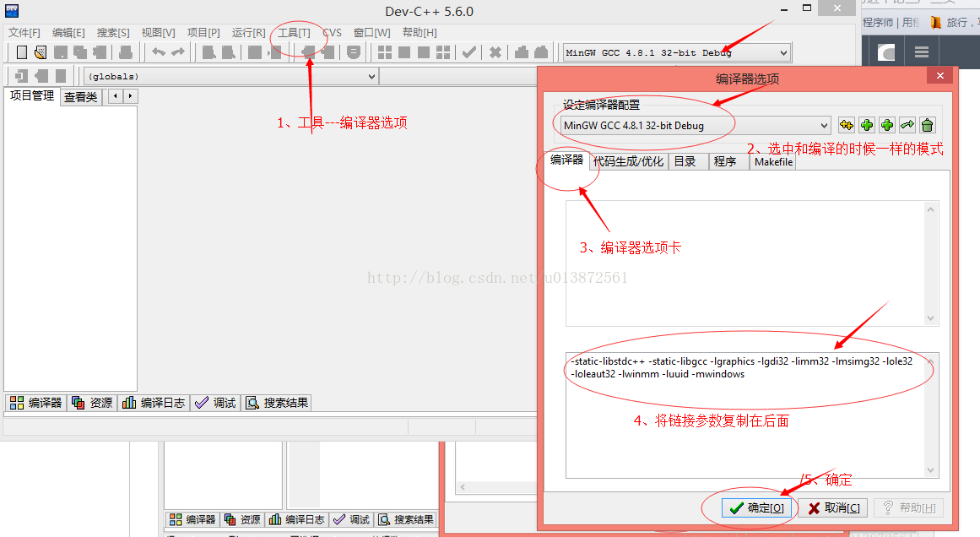
Task: Open 搜索结果 tab in Dev-C++ 5.6.0 window
Action: click(277, 403)
